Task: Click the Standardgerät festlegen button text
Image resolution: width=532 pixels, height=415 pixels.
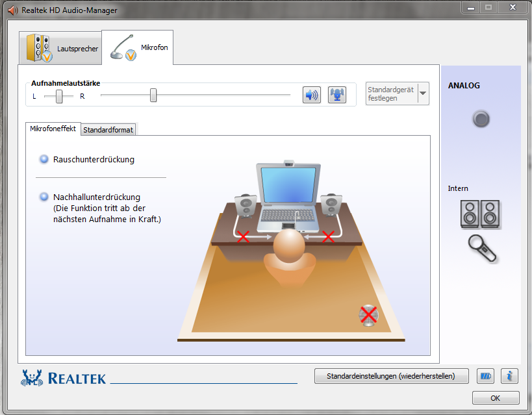Action: (390, 94)
